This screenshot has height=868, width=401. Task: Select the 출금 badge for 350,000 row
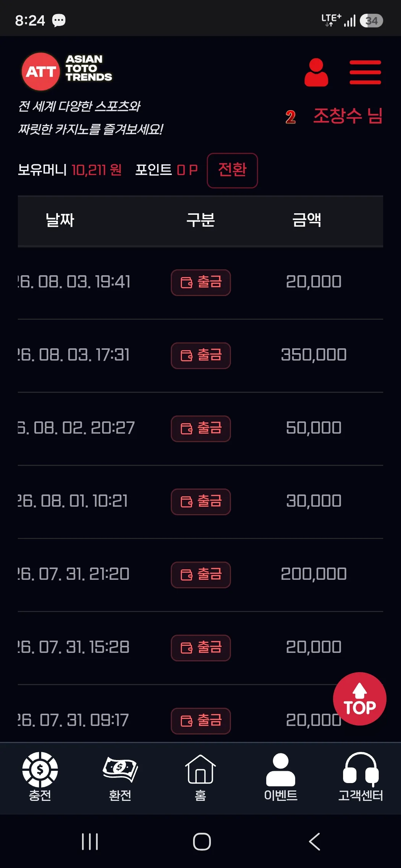201,355
